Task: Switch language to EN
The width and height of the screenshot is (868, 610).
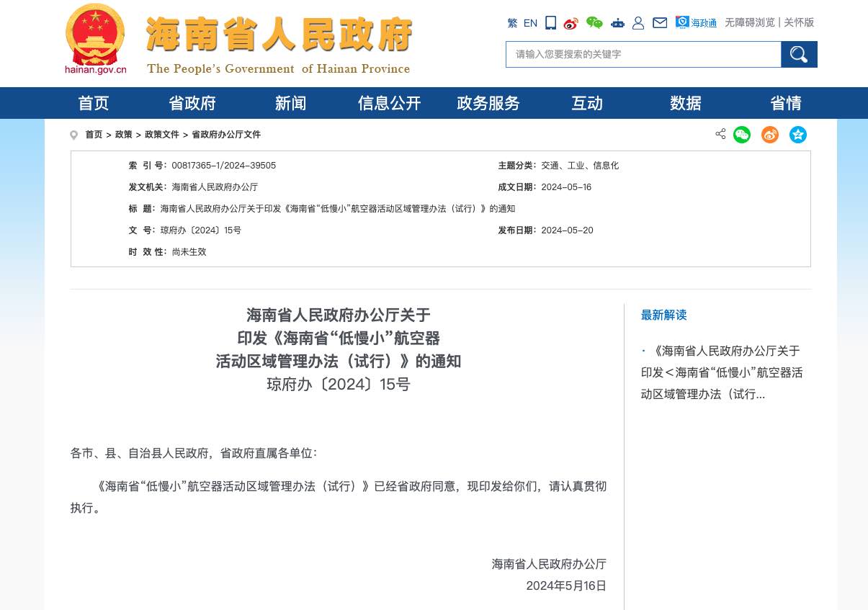Action: tap(530, 23)
